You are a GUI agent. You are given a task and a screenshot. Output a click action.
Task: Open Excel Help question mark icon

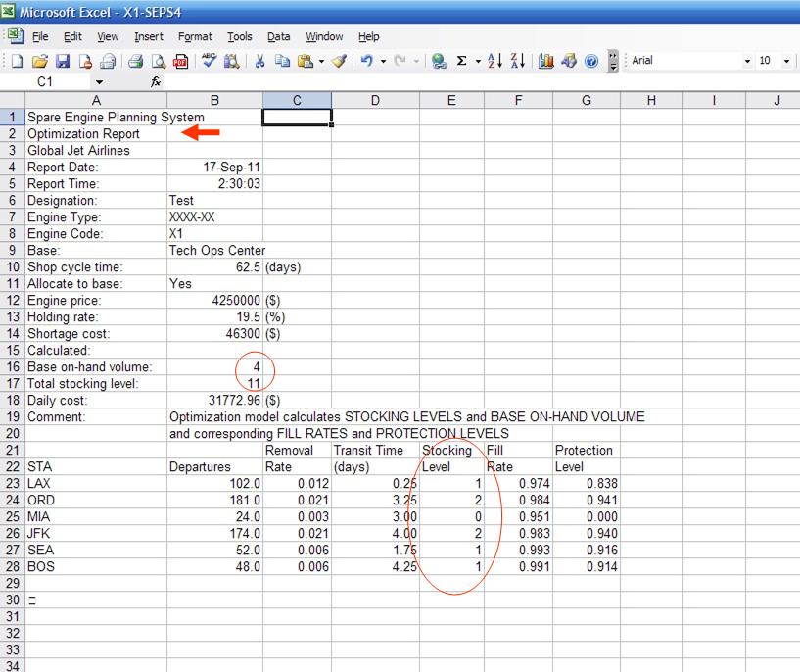[x=591, y=61]
